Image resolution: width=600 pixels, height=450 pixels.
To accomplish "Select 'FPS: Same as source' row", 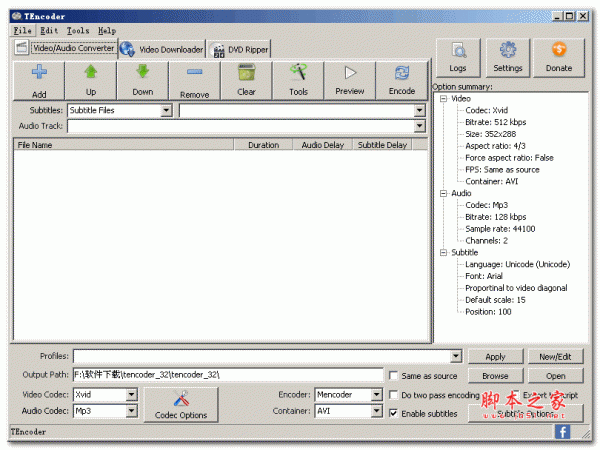I will [x=502, y=170].
